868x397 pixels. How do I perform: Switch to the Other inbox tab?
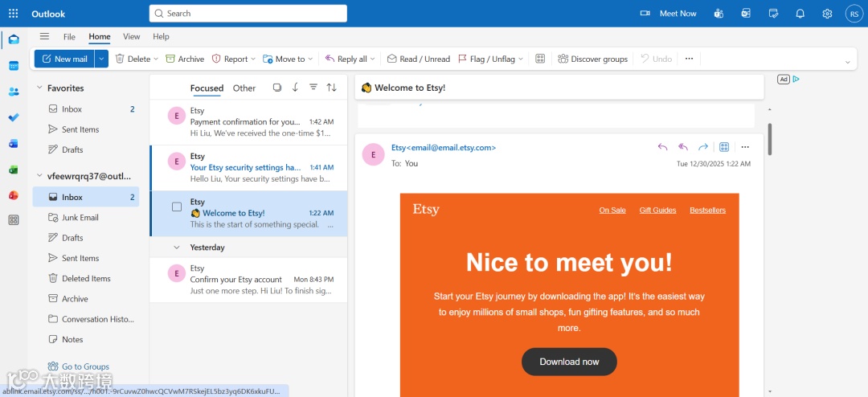(x=244, y=88)
